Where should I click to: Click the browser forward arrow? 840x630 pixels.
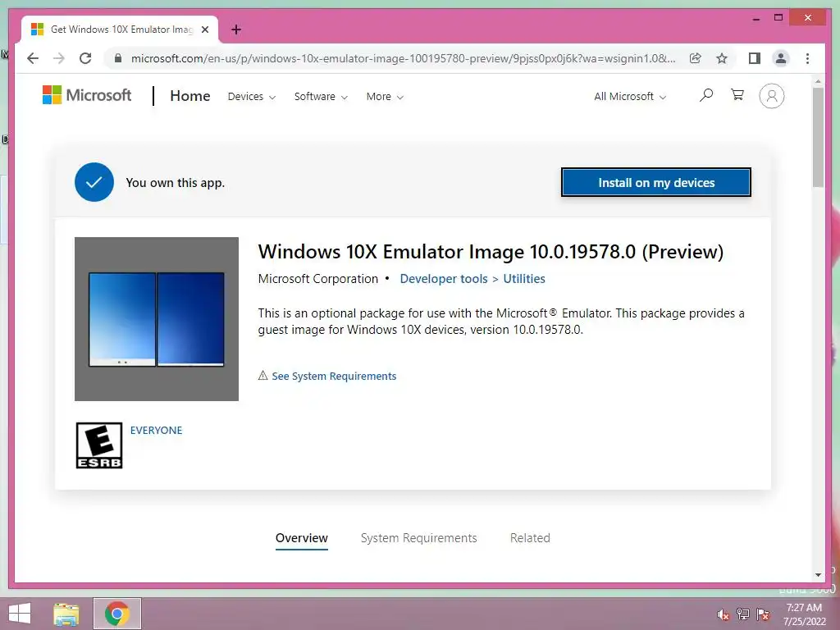59,58
